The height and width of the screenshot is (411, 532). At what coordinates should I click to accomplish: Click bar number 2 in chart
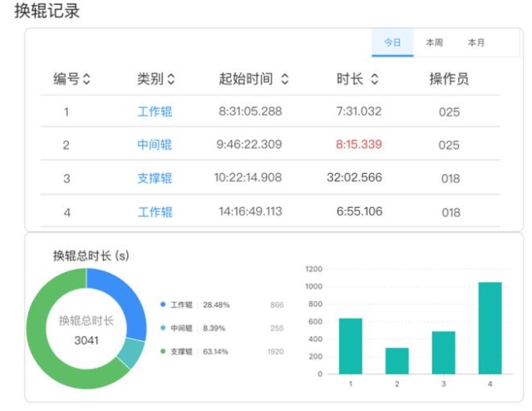[397, 360]
